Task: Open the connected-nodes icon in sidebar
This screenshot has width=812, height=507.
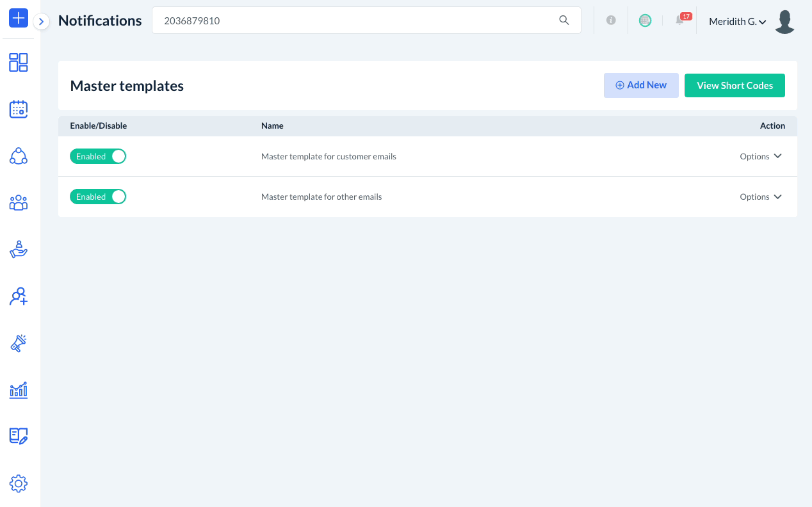Action: coord(19,156)
